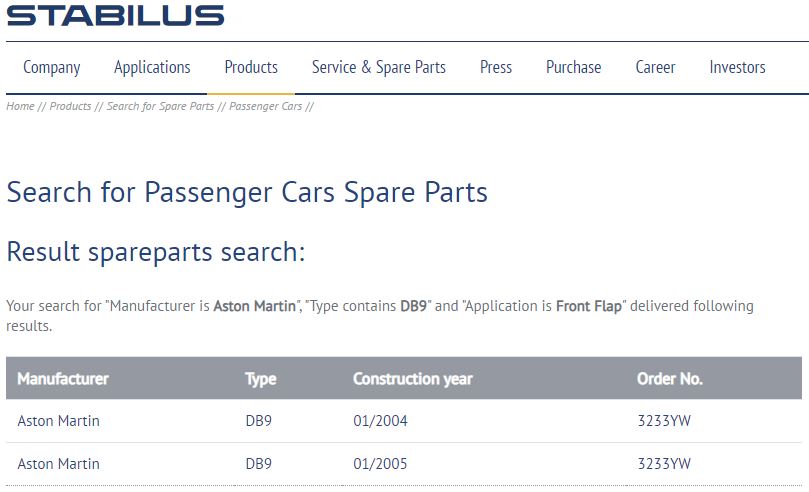Open Search for Spare Parts breadcrumb
The width and height of the screenshot is (809, 492).
pyautogui.click(x=160, y=106)
